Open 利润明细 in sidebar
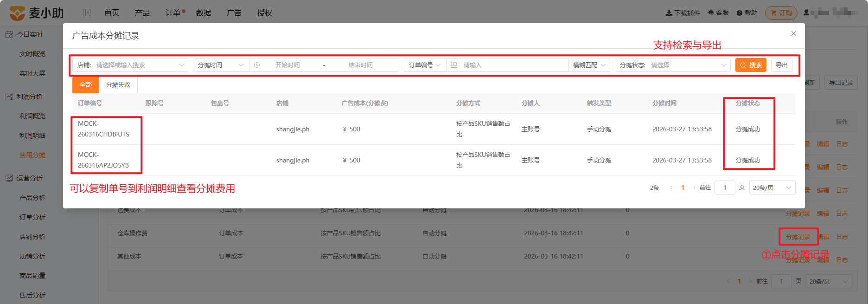Image resolution: width=868 pixels, height=304 pixels. 32,136
